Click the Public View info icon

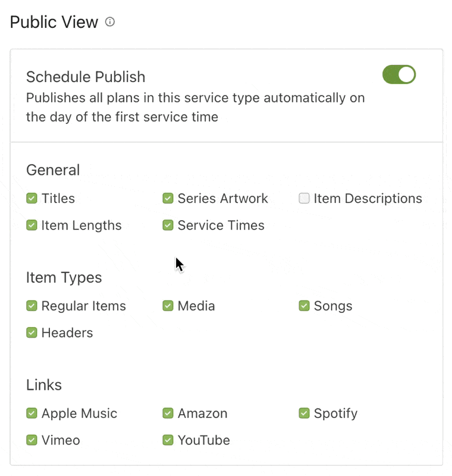[x=109, y=22]
